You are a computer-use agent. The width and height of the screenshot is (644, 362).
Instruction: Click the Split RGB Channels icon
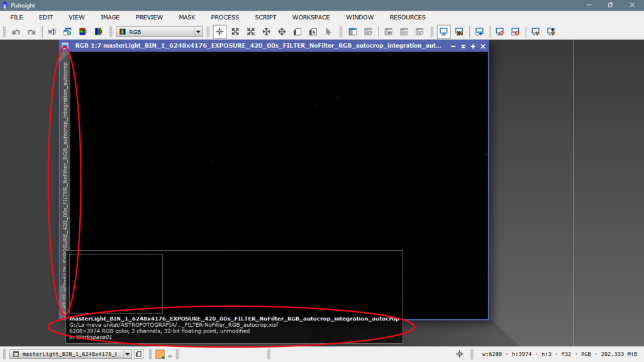click(99, 31)
